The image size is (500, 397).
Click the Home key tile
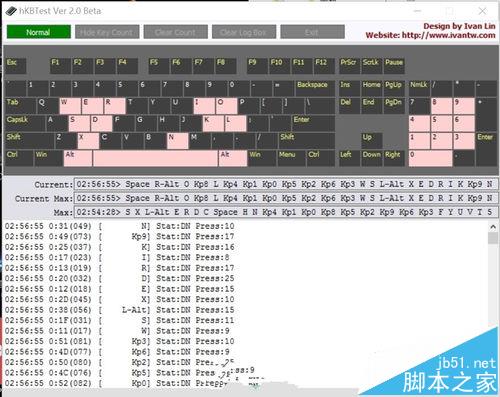coord(371,88)
